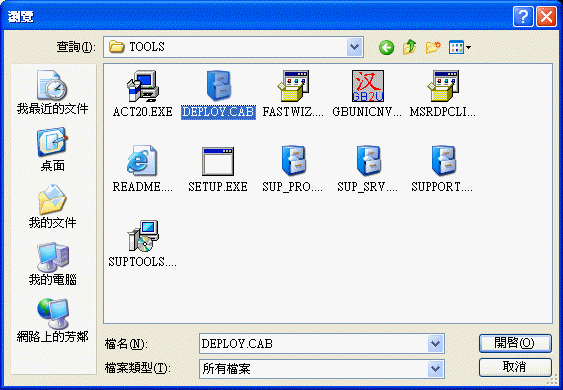This screenshot has height=390, width=563.
Task: Open 我最近的文件 in places bar
Action: [52, 92]
